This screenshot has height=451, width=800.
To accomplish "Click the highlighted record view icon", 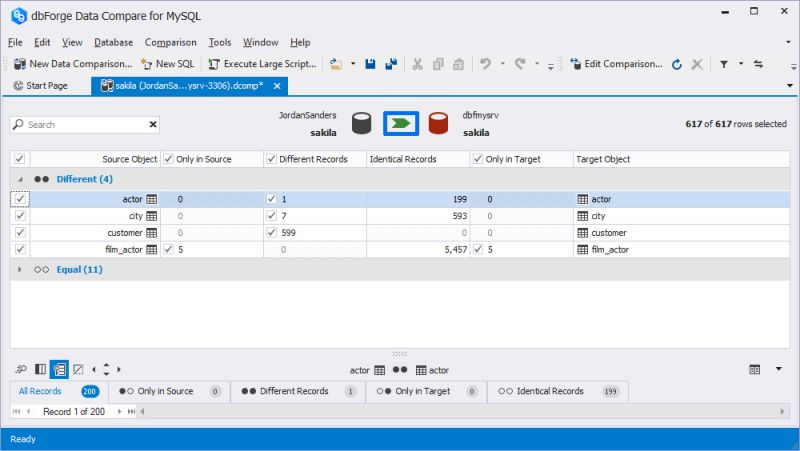I will click(59, 369).
